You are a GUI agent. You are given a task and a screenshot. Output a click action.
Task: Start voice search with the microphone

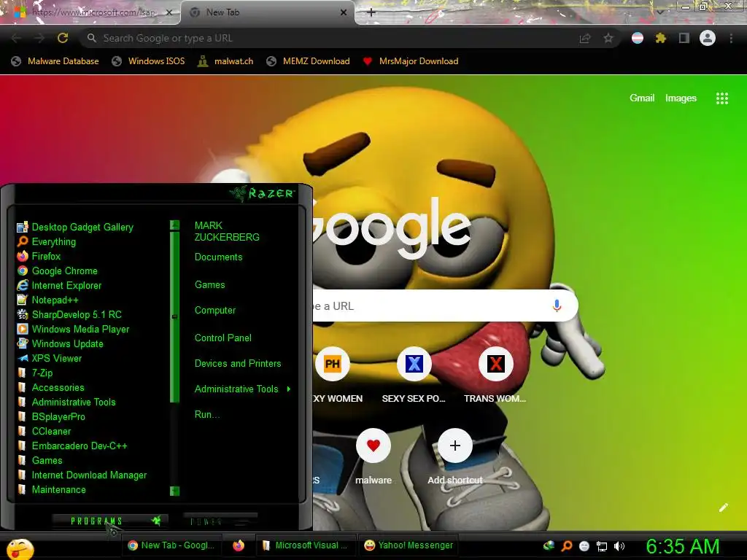point(557,306)
